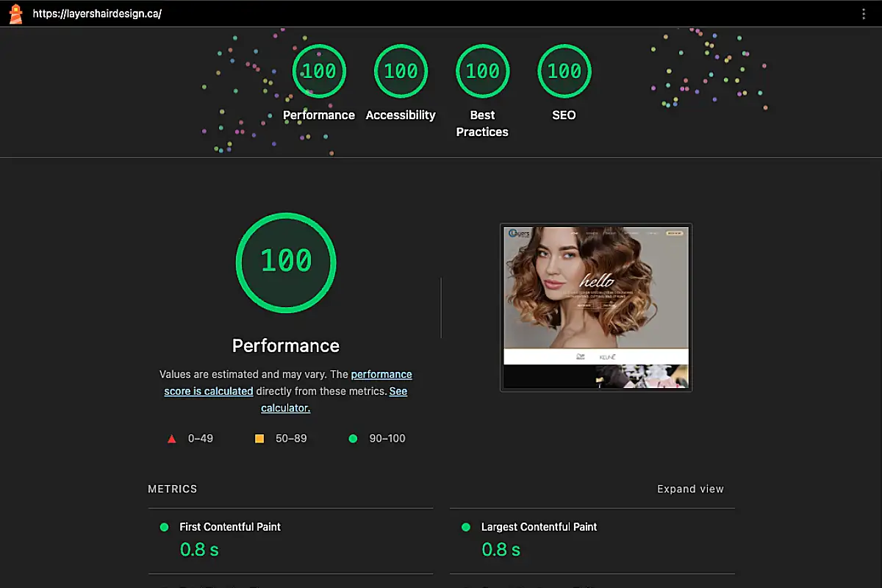Expand the metrics with Expand view
The image size is (882, 588).
pyautogui.click(x=690, y=489)
